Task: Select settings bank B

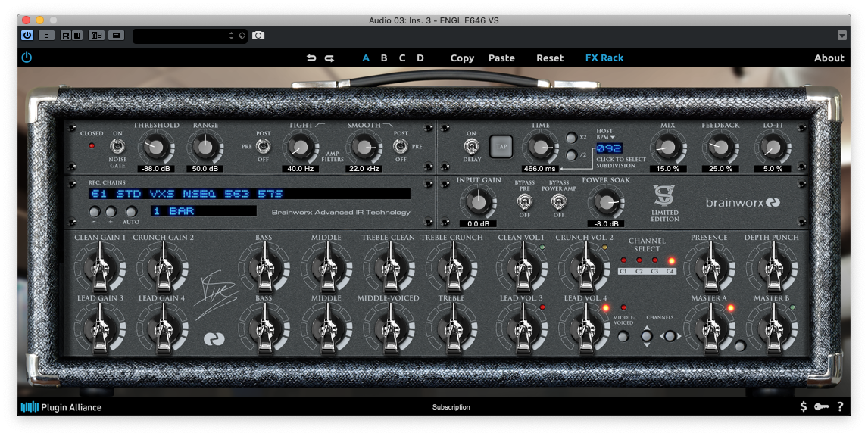Action: (383, 58)
